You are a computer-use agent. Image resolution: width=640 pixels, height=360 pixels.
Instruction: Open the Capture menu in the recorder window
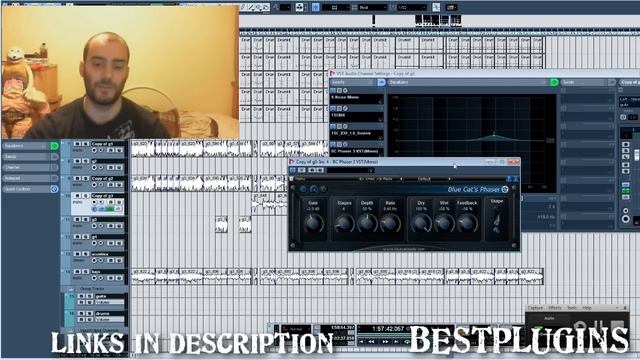coord(535,308)
